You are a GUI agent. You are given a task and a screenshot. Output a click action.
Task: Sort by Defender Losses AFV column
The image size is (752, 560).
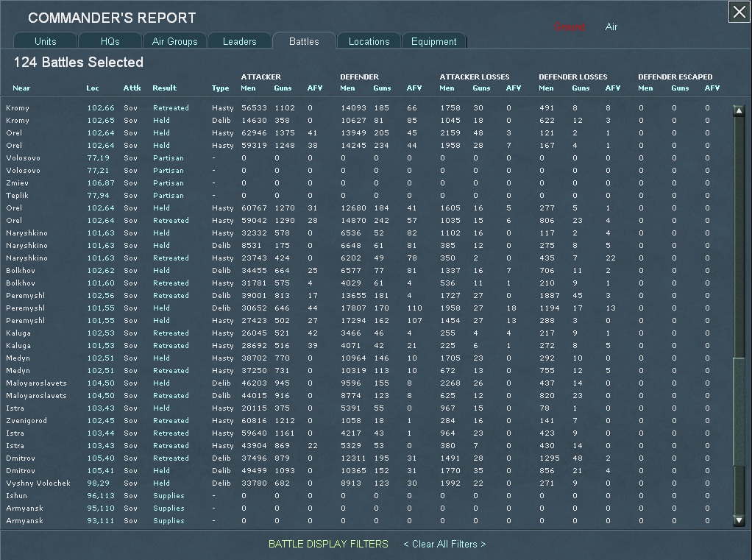612,88
